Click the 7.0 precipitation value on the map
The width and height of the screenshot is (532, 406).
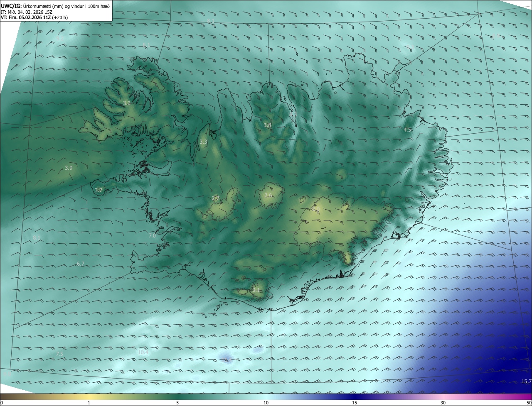coord(152,236)
